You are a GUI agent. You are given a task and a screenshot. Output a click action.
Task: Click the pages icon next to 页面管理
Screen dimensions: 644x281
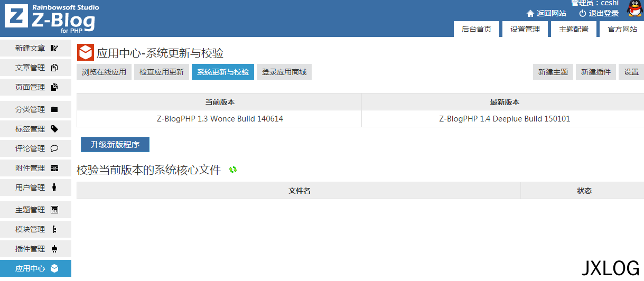54,87
